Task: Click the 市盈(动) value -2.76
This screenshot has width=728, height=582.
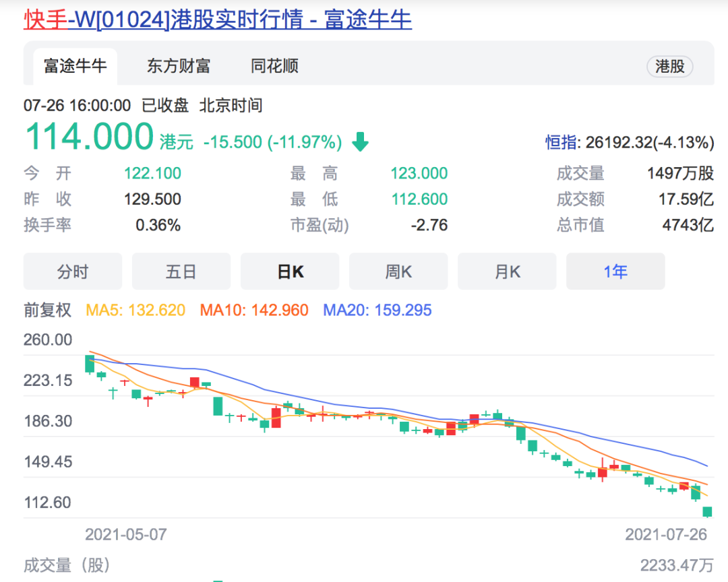Action: pyautogui.click(x=429, y=225)
